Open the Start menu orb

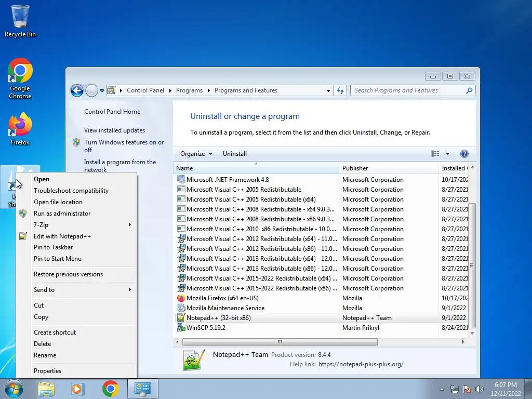[x=14, y=389]
